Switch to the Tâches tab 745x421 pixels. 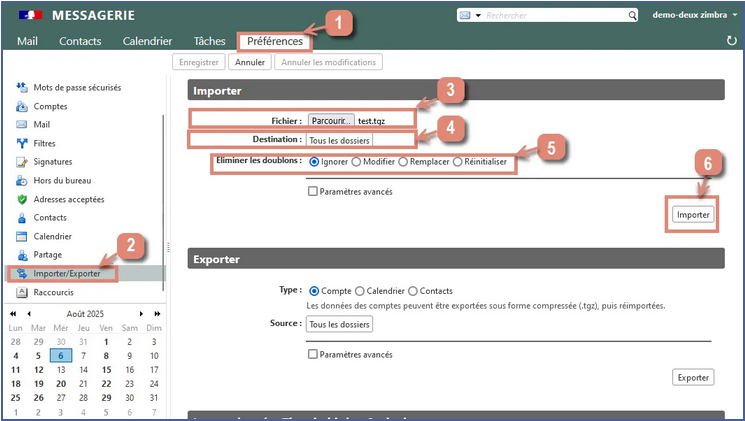(x=209, y=41)
